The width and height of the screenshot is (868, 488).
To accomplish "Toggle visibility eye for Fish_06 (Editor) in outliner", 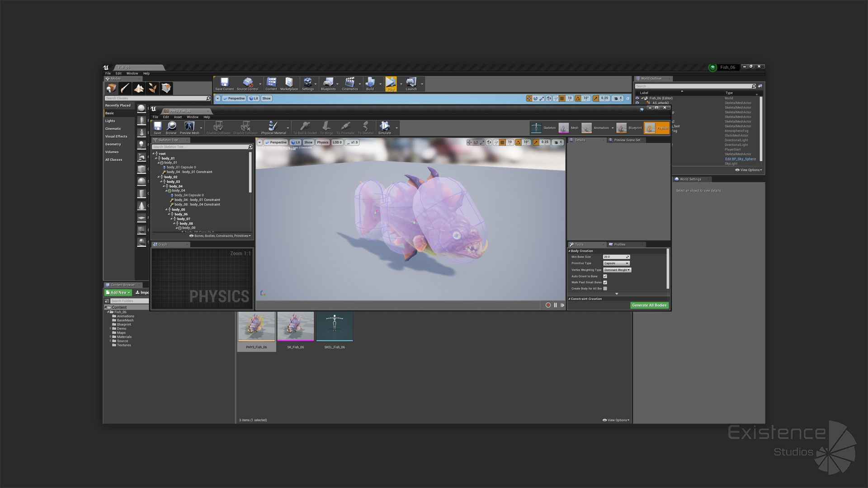I will coord(637,98).
